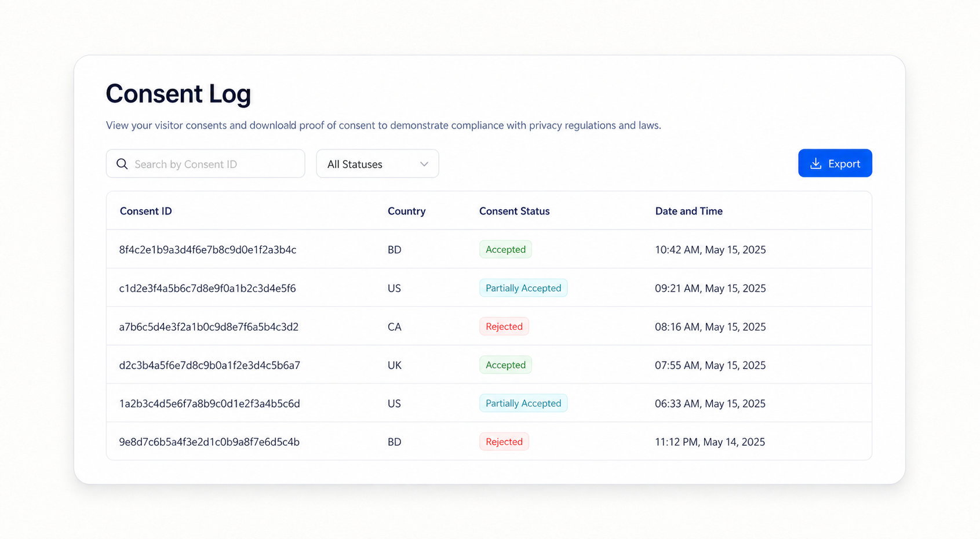Click Accepted badge in the 10:42 AM row
The image size is (980, 539).
pyautogui.click(x=505, y=249)
